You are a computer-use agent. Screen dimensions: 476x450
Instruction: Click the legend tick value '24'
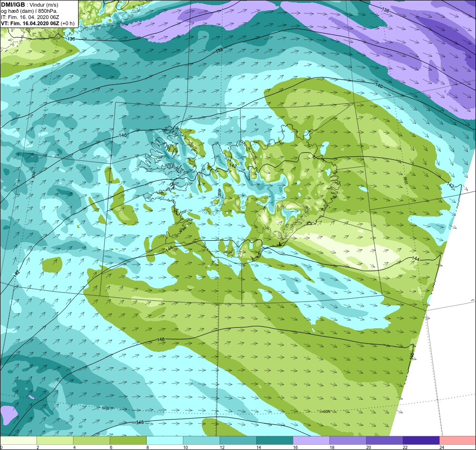pyautogui.click(x=442, y=447)
